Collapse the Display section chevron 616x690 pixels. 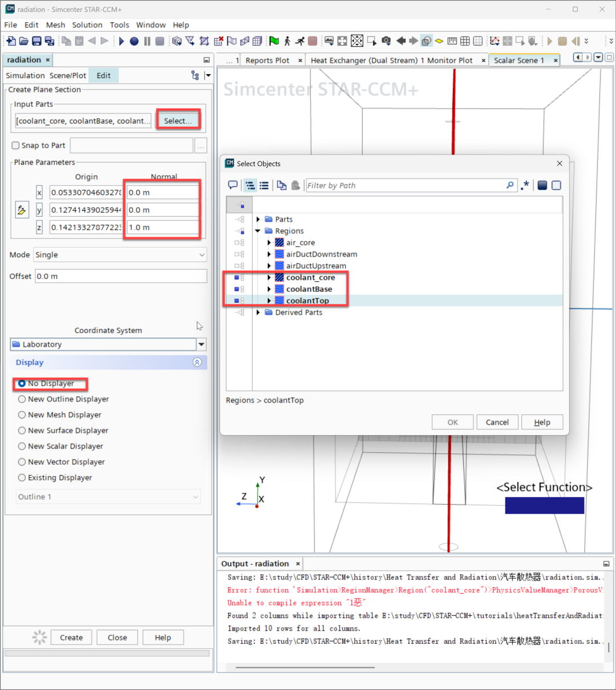click(x=197, y=363)
